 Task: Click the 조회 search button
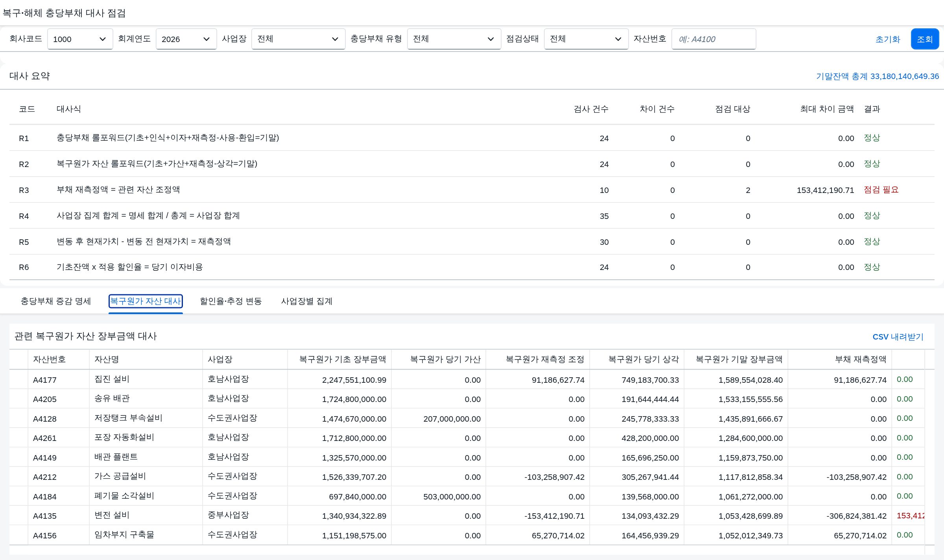coord(925,39)
